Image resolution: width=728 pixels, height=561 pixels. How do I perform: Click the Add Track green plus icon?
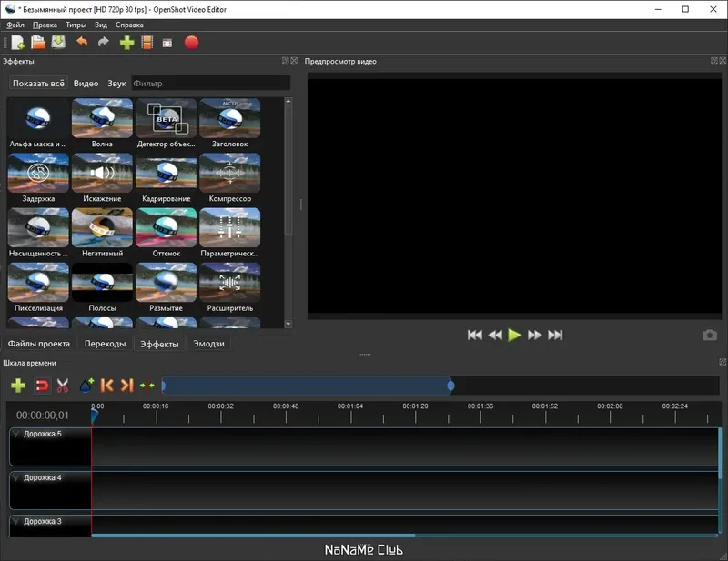click(x=17, y=386)
